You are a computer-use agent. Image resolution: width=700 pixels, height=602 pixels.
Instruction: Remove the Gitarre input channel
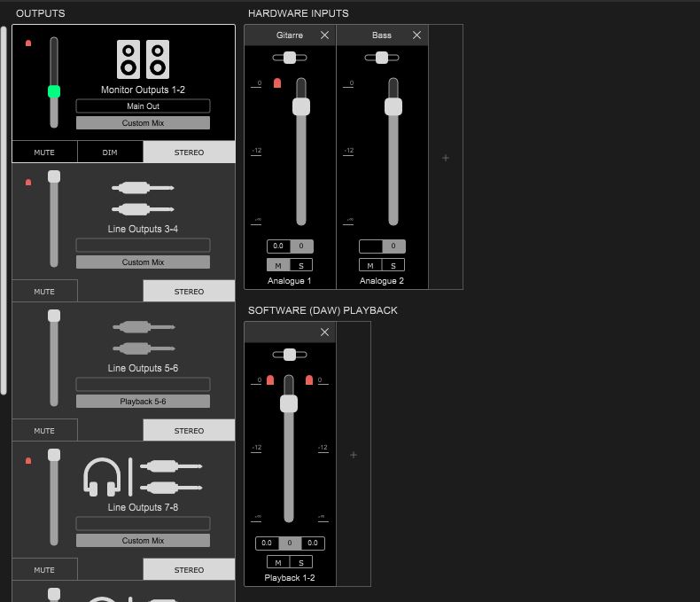click(x=324, y=35)
